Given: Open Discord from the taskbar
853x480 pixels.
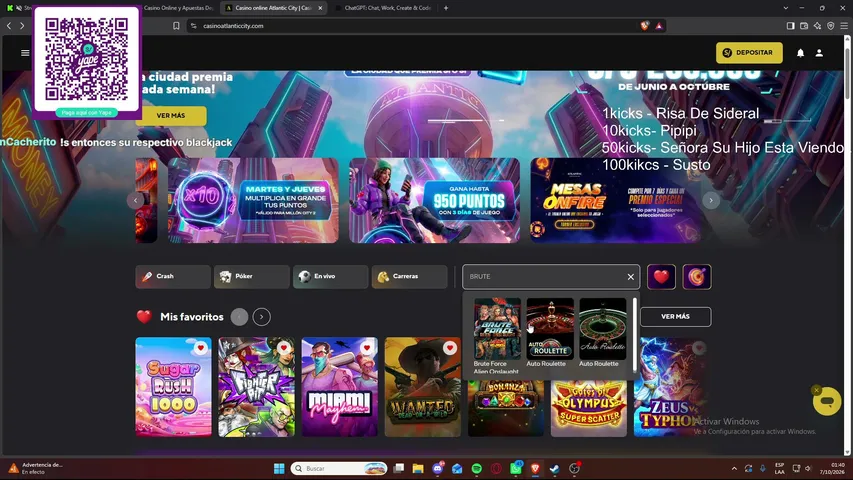Looking at the screenshot, I should (437, 469).
